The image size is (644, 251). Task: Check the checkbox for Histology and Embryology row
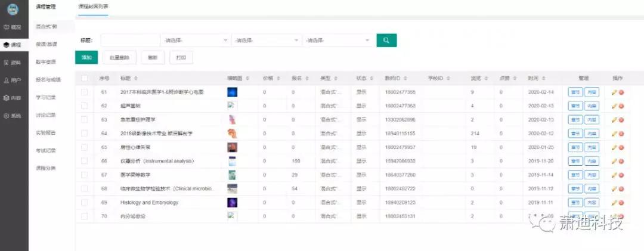tap(84, 203)
